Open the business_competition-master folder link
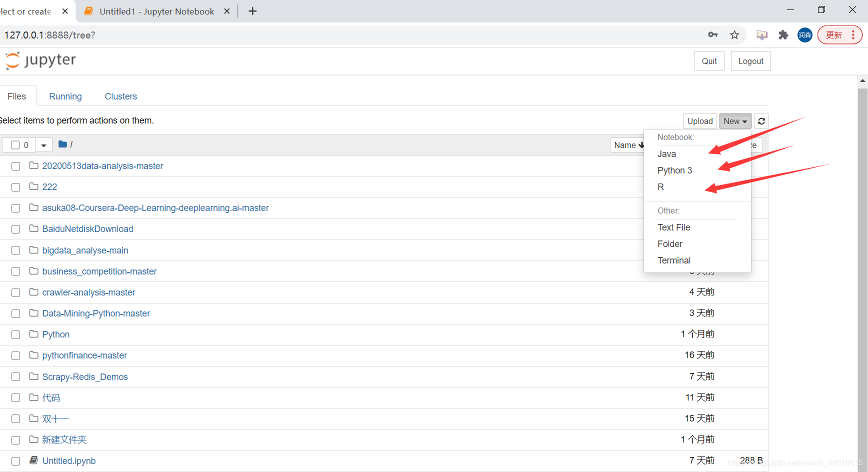This screenshot has width=868, height=472. (99, 271)
